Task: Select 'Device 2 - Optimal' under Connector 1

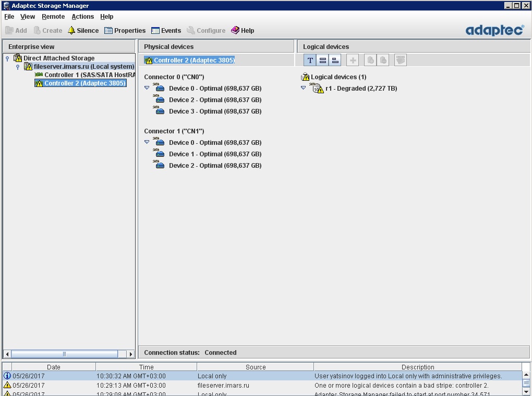Action: click(x=215, y=166)
